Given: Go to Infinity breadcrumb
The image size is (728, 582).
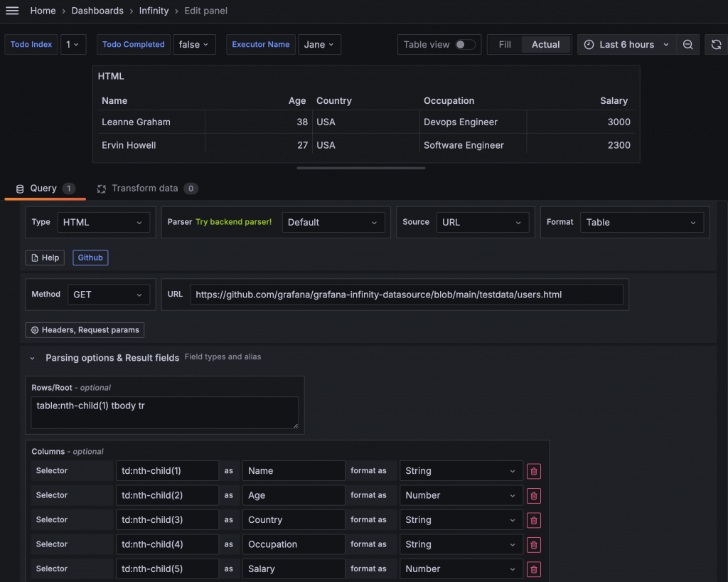Looking at the screenshot, I should click(154, 11).
